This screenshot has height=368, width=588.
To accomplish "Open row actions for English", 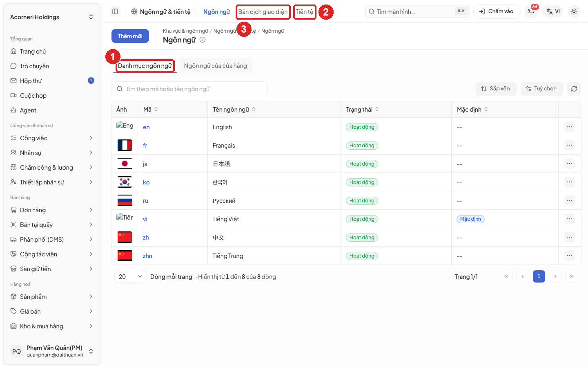I will [x=569, y=127].
